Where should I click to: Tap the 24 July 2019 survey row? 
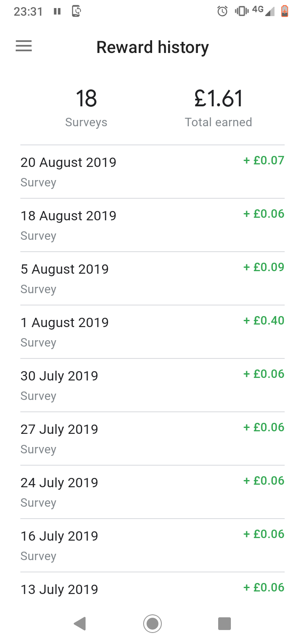(x=152, y=492)
